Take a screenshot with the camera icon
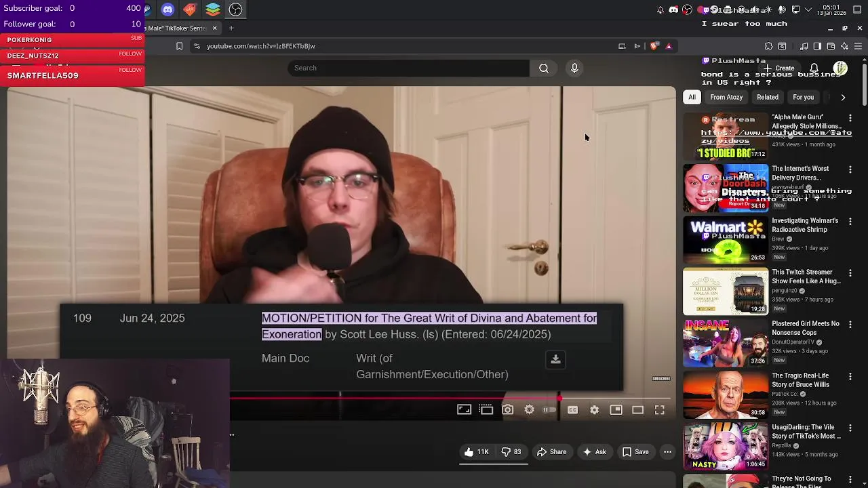Viewport: 868px width, 488px height. (507, 409)
